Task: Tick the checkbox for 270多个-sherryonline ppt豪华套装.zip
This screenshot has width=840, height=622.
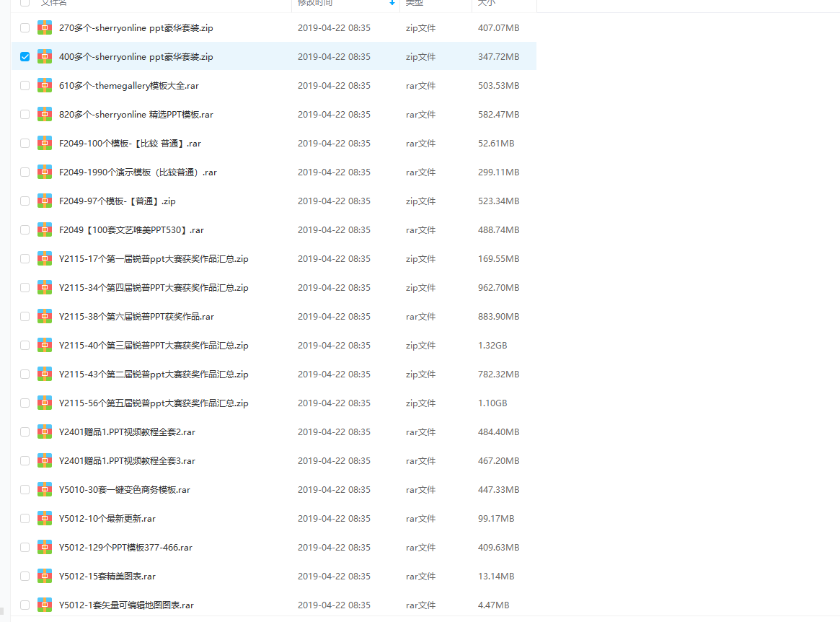Action: coord(25,27)
